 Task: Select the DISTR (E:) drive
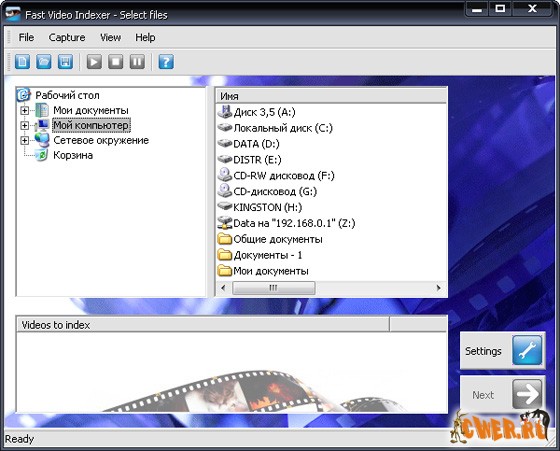pyautogui.click(x=257, y=160)
